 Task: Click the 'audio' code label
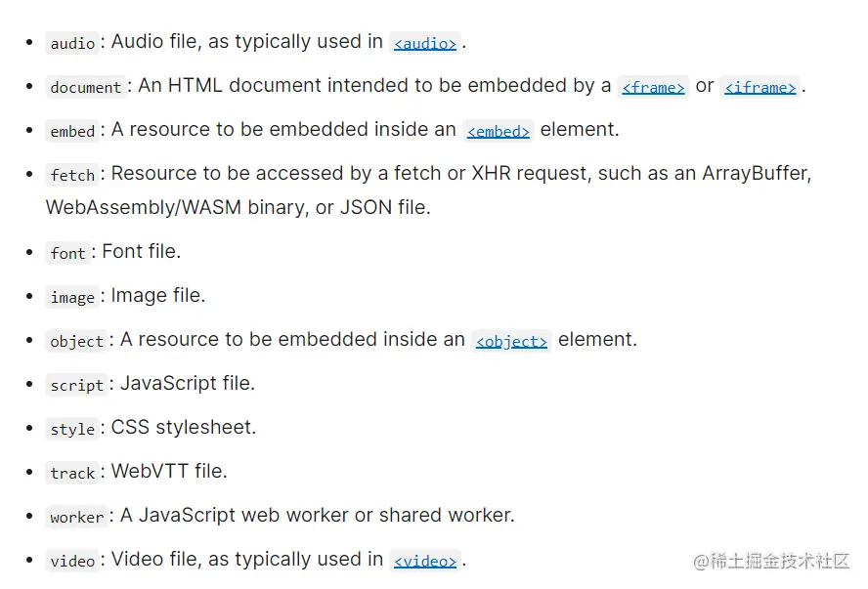tap(72, 43)
